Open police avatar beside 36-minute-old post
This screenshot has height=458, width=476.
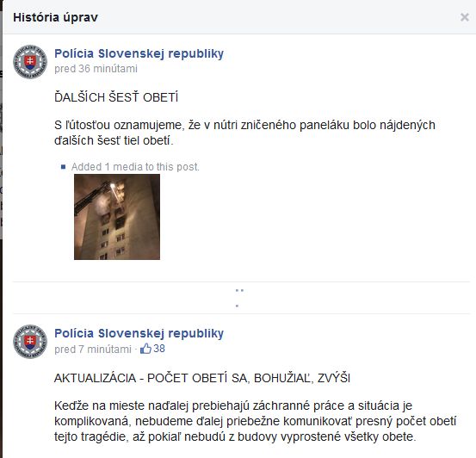point(30,62)
